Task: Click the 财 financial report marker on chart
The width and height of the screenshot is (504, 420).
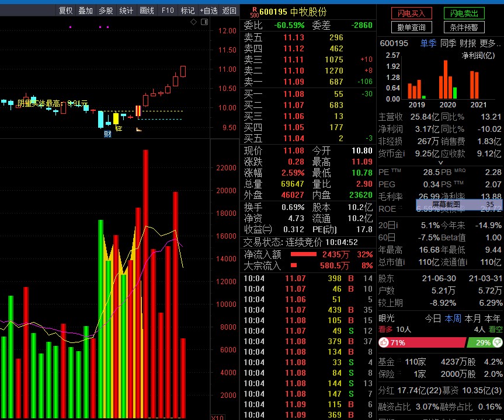Action: pyautogui.click(x=107, y=134)
